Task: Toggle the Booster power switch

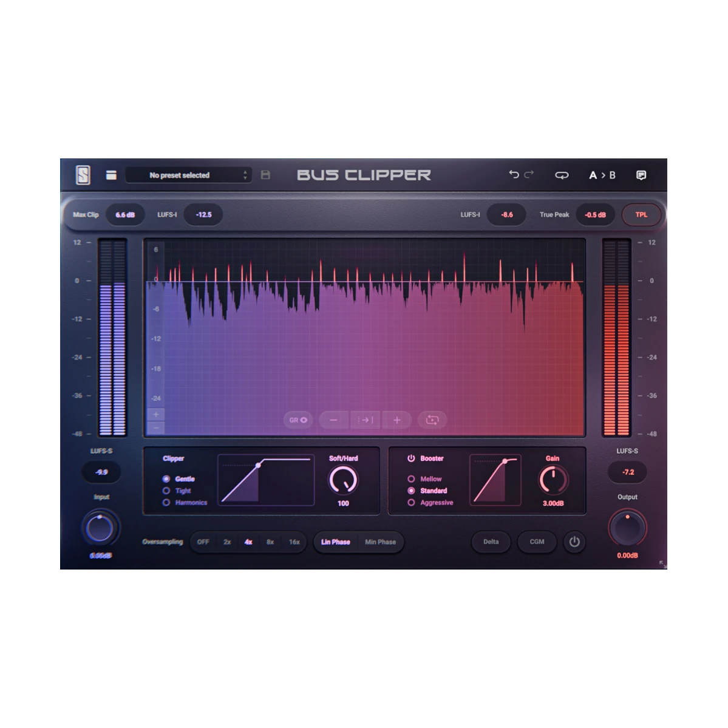Action: pos(411,458)
